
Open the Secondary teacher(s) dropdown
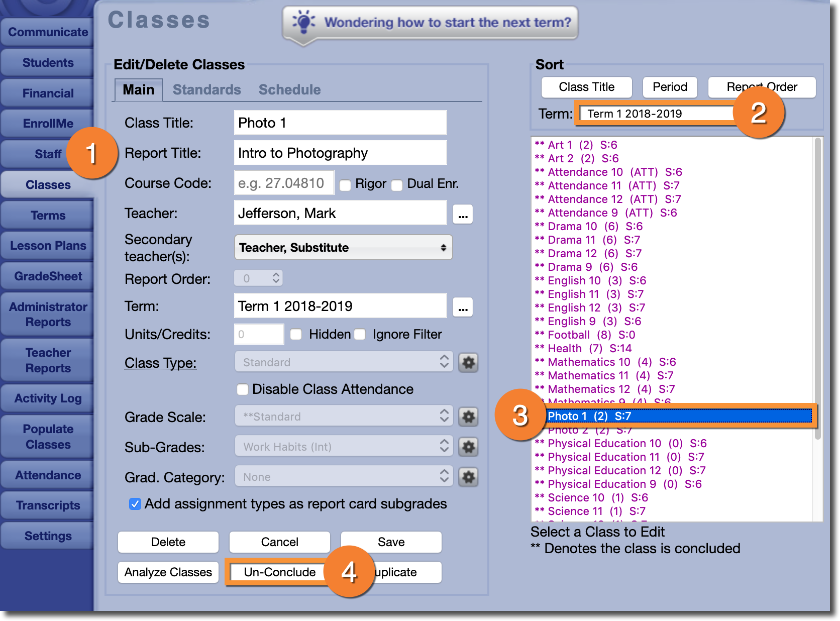click(343, 248)
